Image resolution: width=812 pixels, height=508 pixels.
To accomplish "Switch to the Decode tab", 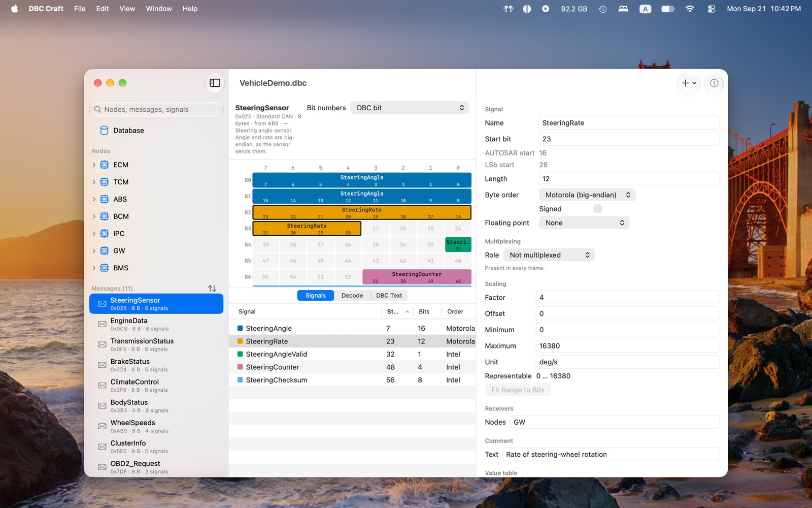I will click(352, 296).
